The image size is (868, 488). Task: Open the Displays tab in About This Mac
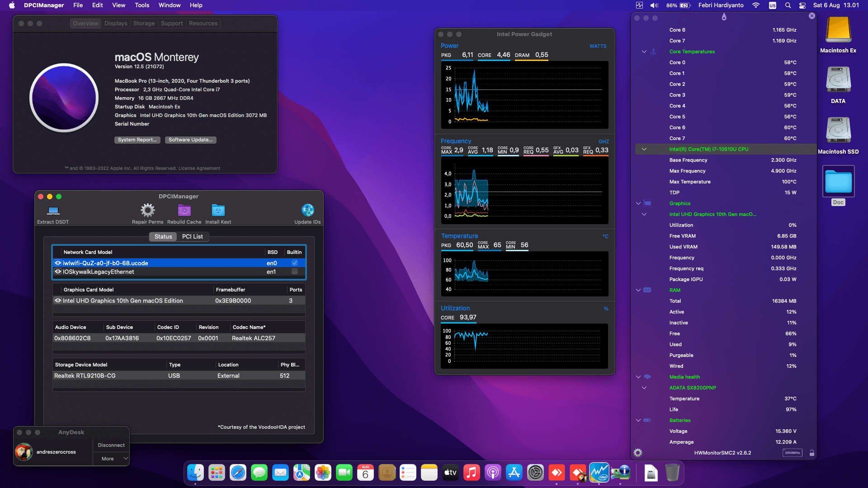(x=116, y=23)
